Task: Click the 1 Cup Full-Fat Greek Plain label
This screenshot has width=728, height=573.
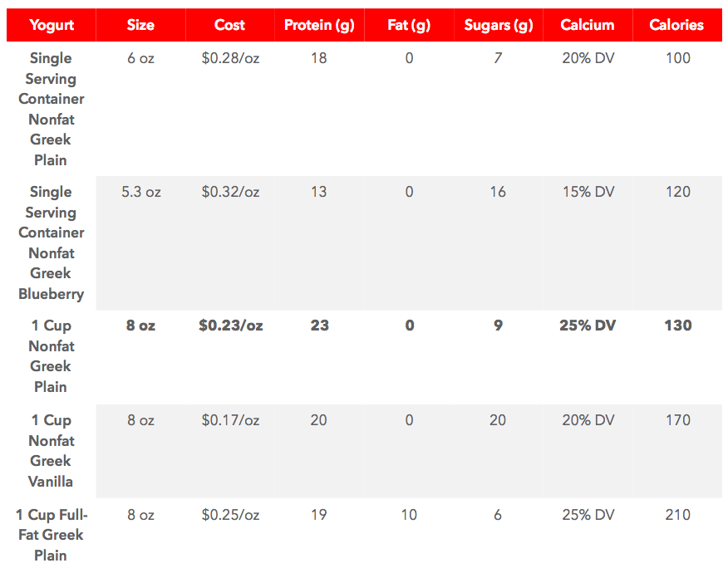Action: click(51, 535)
